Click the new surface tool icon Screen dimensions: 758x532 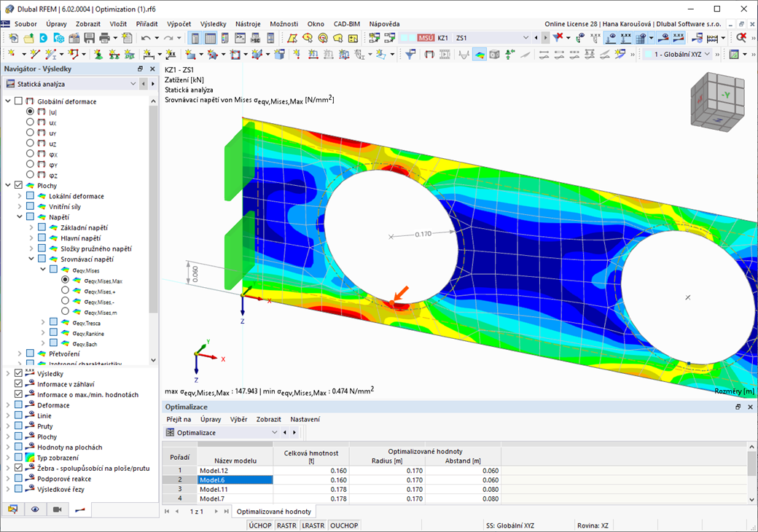pos(190,54)
